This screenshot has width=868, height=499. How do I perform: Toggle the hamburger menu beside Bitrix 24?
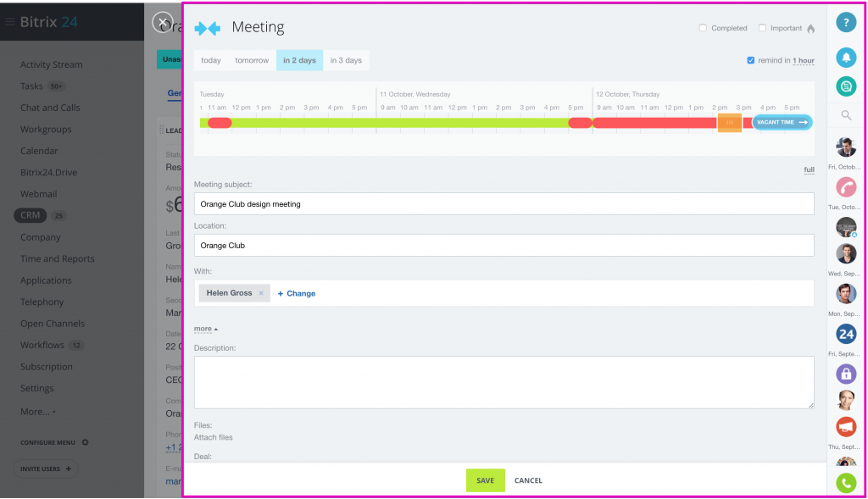point(9,22)
